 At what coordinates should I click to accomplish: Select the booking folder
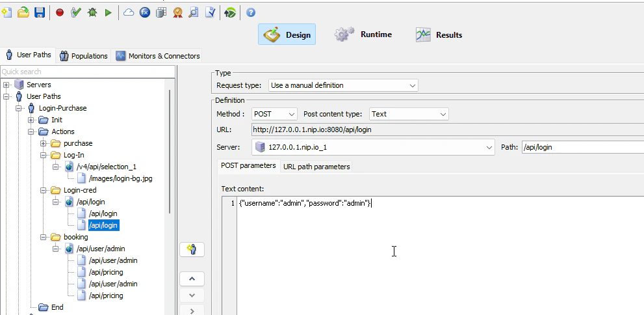(x=75, y=237)
